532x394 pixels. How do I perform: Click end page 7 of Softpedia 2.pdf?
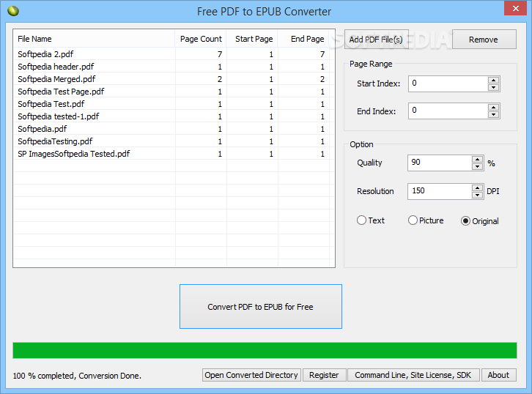coord(322,54)
